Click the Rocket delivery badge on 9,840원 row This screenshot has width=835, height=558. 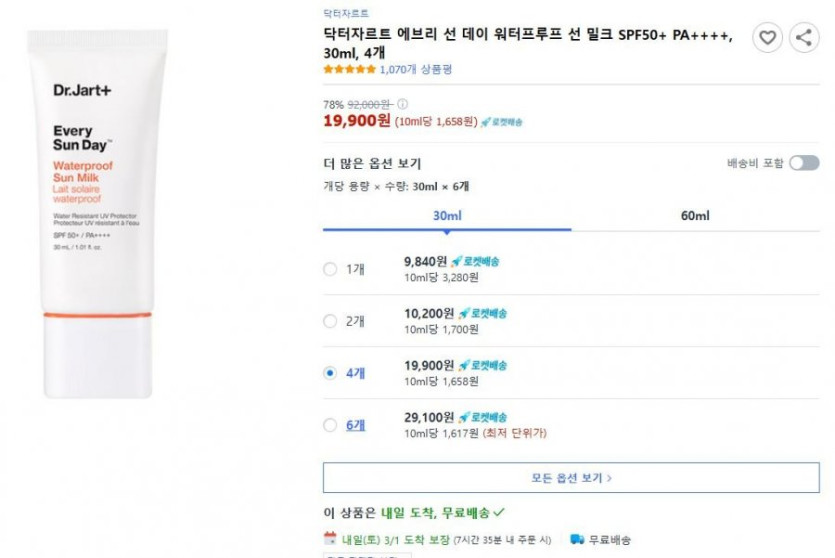pos(476,261)
